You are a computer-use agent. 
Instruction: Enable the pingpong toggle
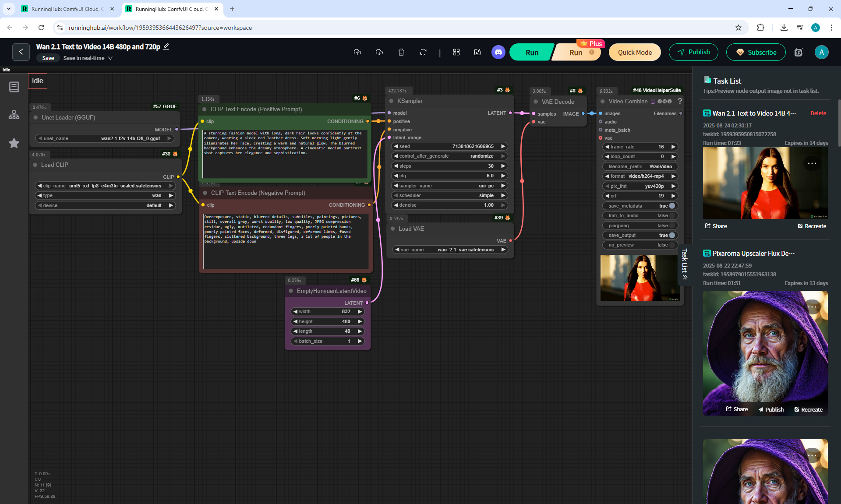pos(671,226)
